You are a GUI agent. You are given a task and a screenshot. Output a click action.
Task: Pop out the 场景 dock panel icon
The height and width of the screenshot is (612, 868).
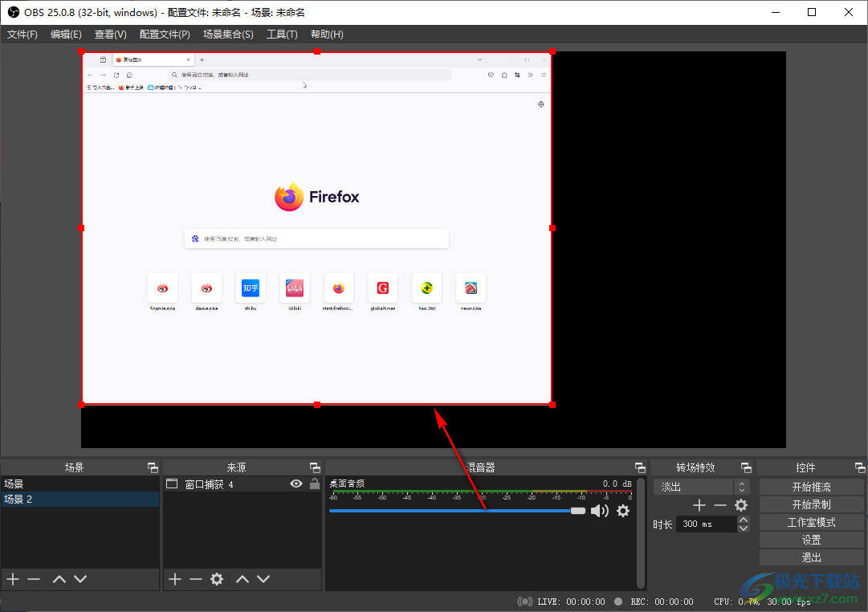coord(153,467)
